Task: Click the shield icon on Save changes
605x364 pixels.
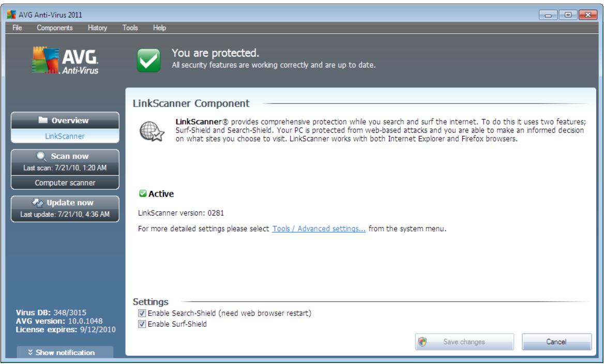Action: point(422,342)
